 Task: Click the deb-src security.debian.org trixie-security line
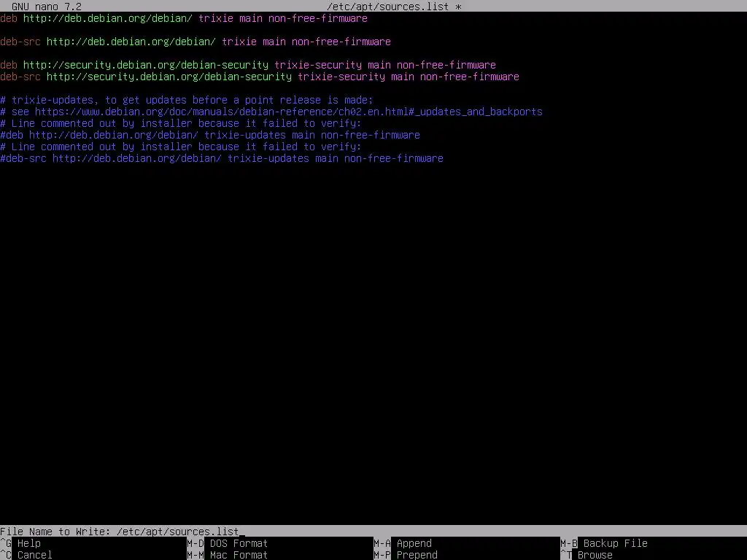tap(260, 77)
